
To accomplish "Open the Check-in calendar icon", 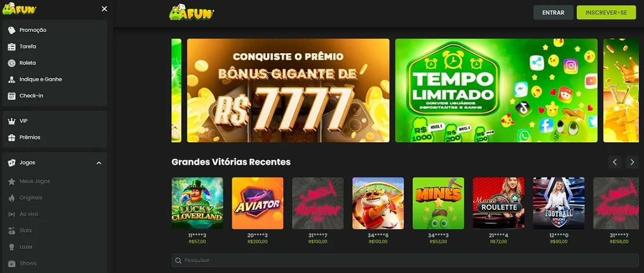I will (x=12, y=95).
